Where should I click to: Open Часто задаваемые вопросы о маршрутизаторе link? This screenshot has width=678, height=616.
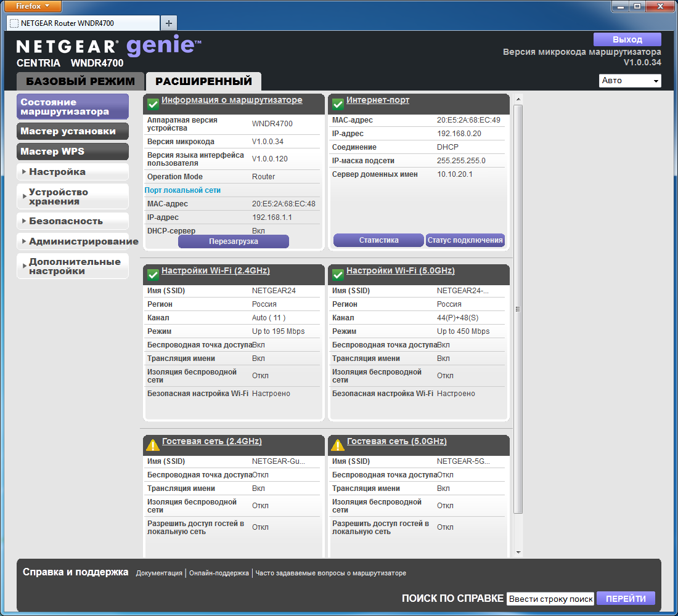tap(331, 573)
